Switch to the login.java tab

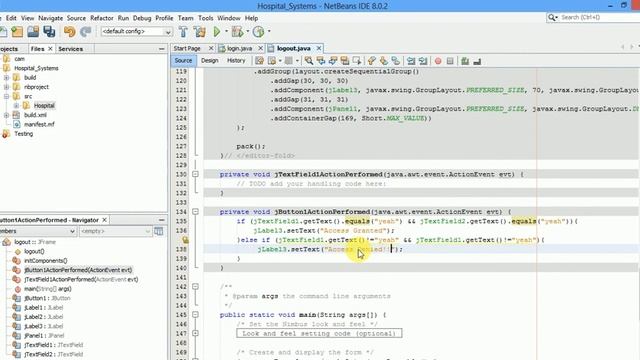point(239,48)
